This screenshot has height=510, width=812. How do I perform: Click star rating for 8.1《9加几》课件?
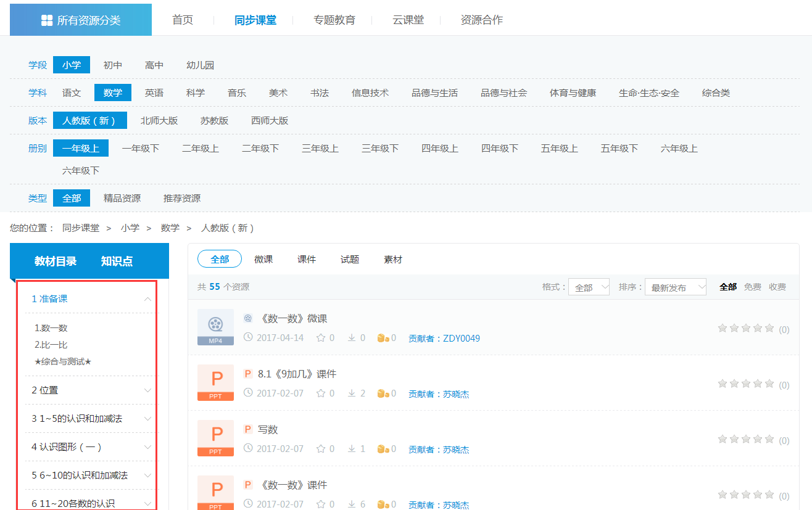coord(746,384)
